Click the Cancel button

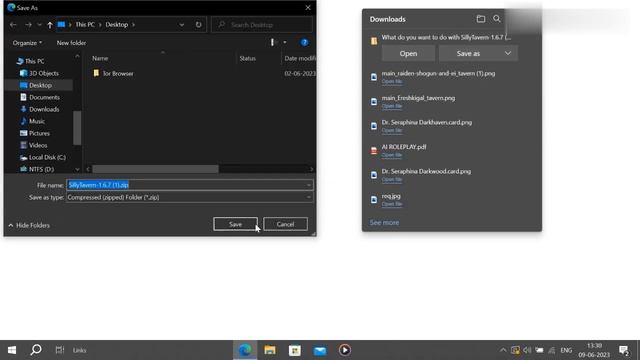(x=285, y=224)
